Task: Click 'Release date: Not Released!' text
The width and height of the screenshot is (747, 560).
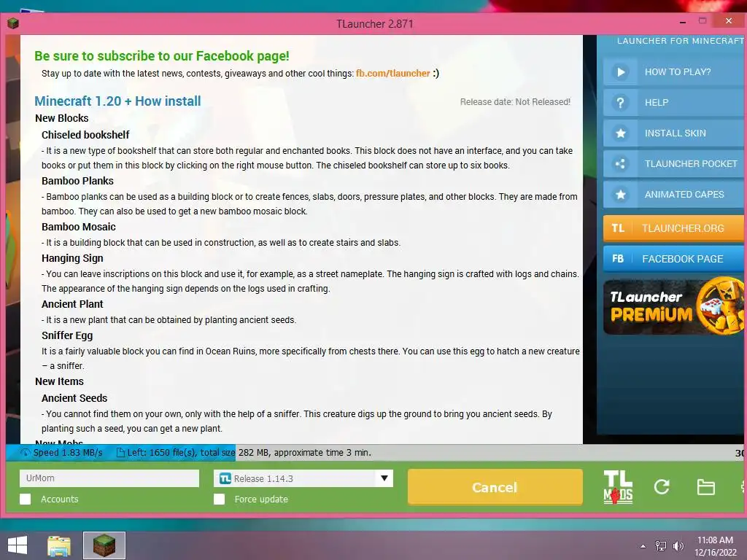Action: click(x=515, y=102)
